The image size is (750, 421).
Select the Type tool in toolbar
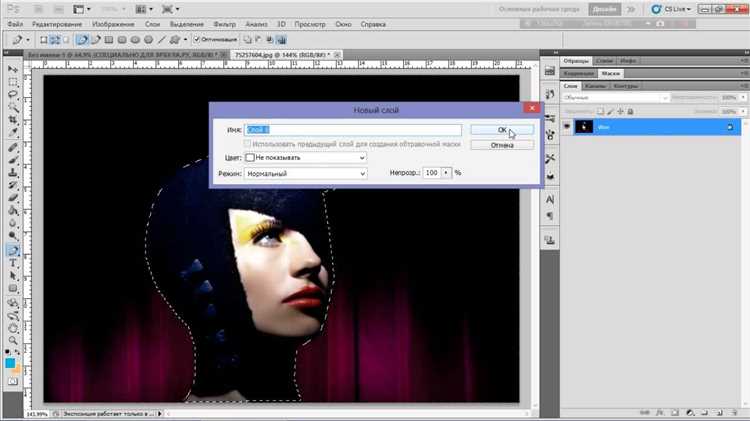(13, 263)
